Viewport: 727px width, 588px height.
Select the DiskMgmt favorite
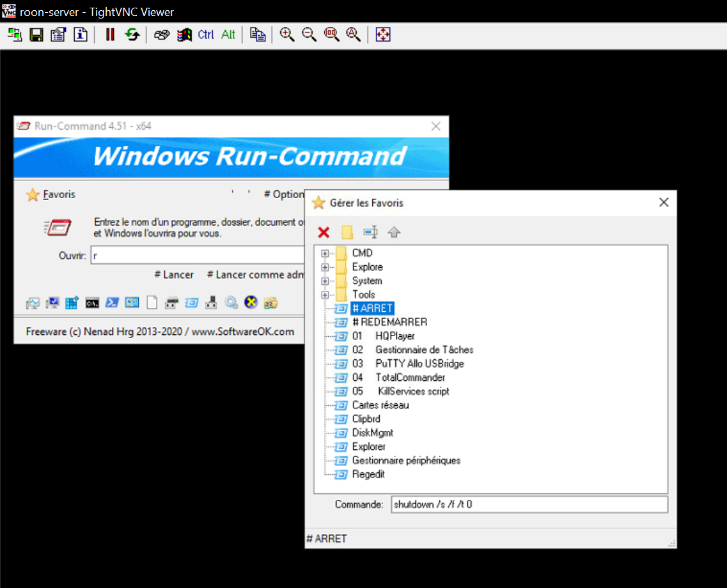click(x=373, y=433)
